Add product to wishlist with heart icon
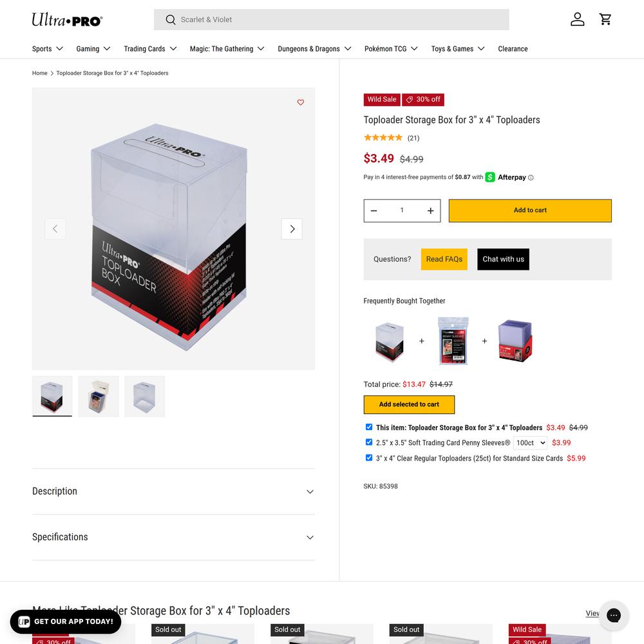This screenshot has width=644, height=644. [301, 102]
